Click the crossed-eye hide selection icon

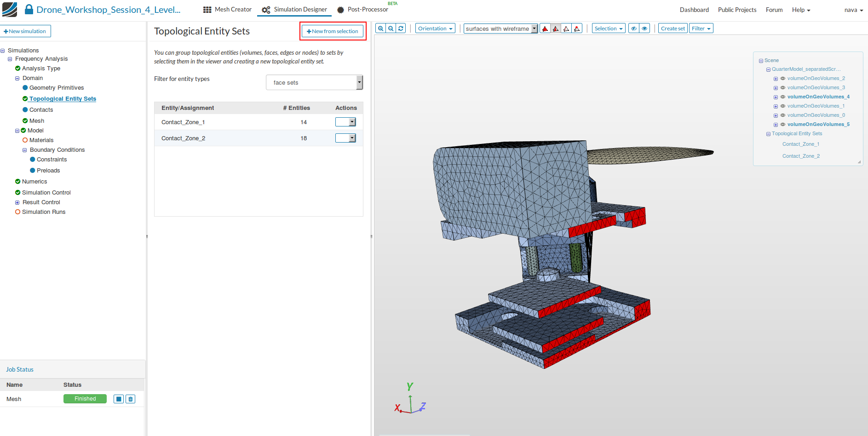(x=634, y=29)
